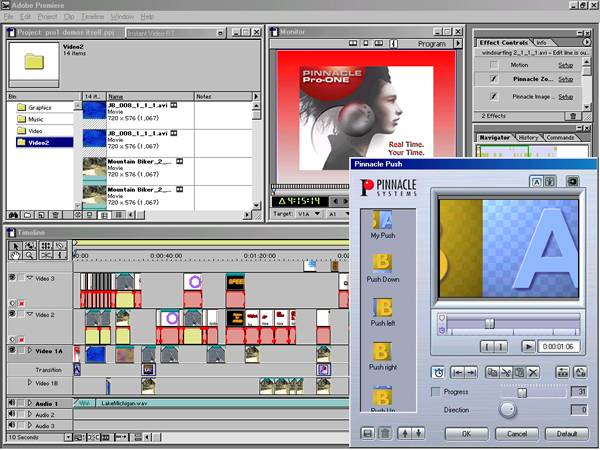The width and height of the screenshot is (600, 450).
Task: Select the arrow Selection tool in Timeline
Action: (15, 246)
